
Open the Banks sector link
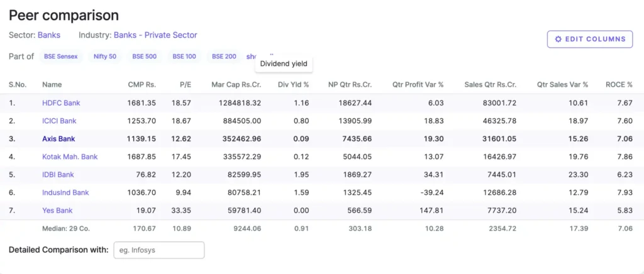click(49, 35)
